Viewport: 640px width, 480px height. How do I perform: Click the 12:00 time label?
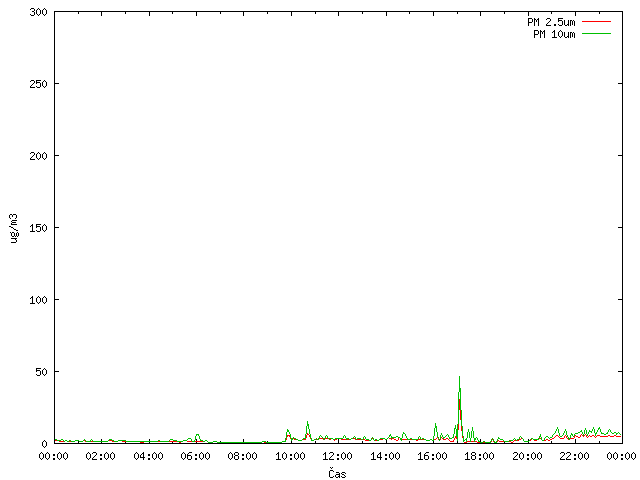point(337,456)
